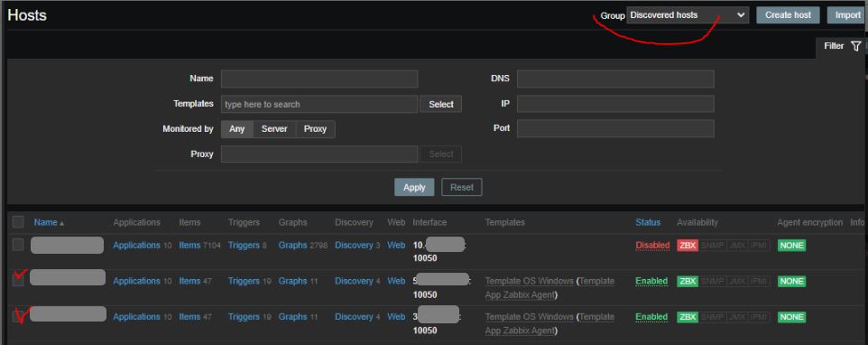
Task: Tick the select-all checkbox in the table header
Action: (18, 222)
